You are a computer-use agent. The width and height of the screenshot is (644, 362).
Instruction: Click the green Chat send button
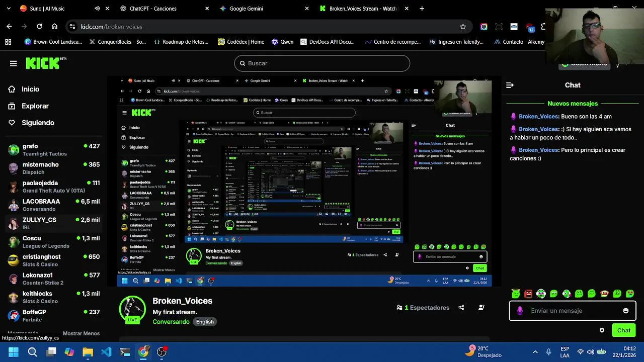pyautogui.click(x=623, y=330)
